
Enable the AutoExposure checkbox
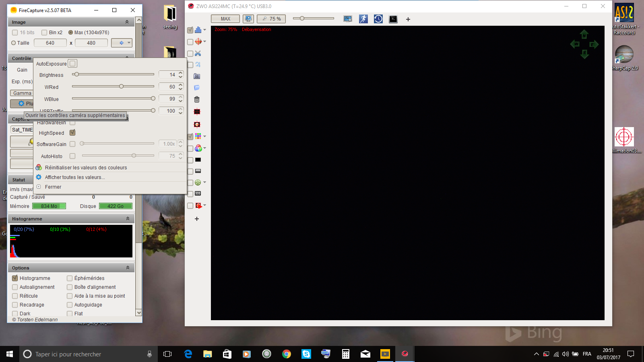coord(72,63)
